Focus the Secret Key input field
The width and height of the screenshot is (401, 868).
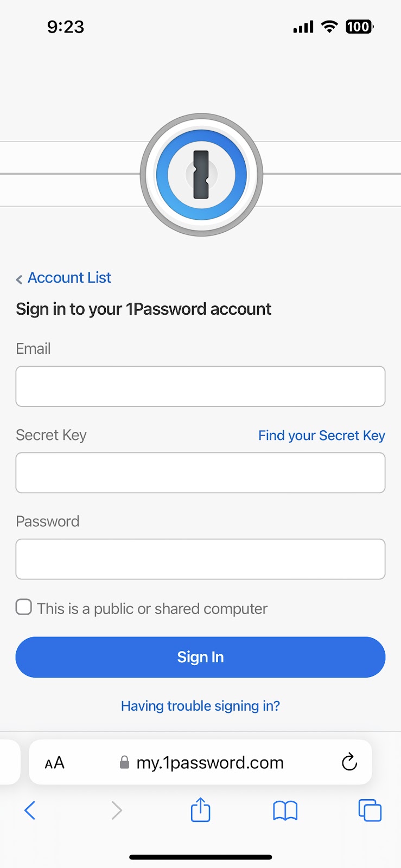(200, 473)
